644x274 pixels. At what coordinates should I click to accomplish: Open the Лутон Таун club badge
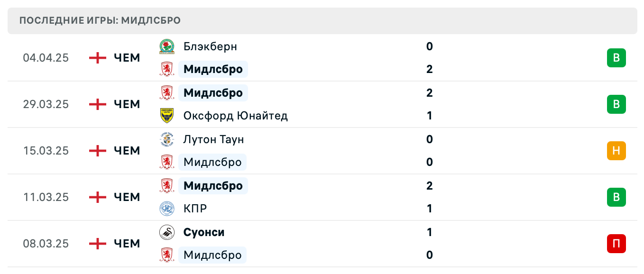pyautogui.click(x=166, y=139)
